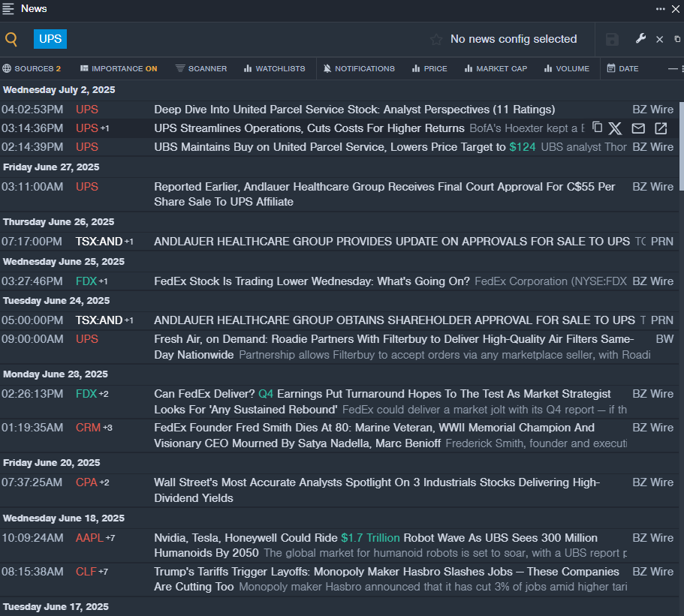Save the news config with the floppy disk icon
This screenshot has height=616, width=684.
(612, 39)
